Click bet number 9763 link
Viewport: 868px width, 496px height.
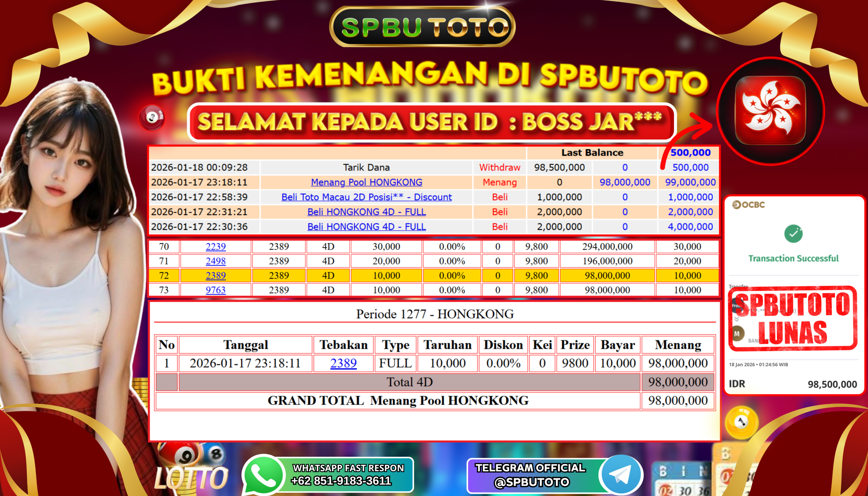coord(216,290)
